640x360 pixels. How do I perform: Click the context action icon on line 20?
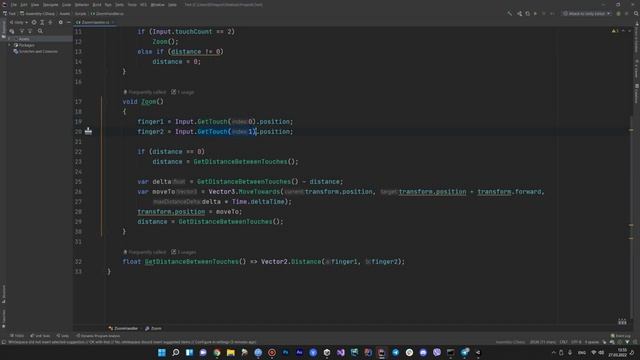pos(88,131)
